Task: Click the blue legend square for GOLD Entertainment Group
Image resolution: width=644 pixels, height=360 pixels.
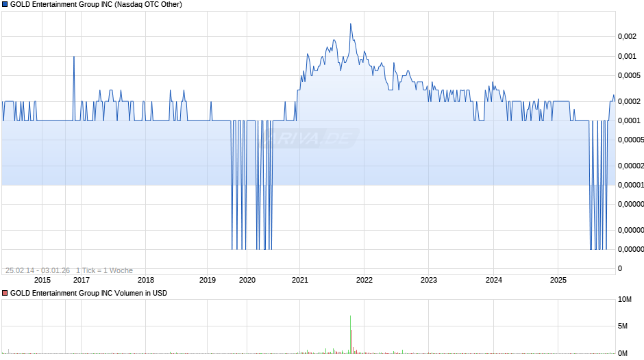Action: tap(5, 5)
